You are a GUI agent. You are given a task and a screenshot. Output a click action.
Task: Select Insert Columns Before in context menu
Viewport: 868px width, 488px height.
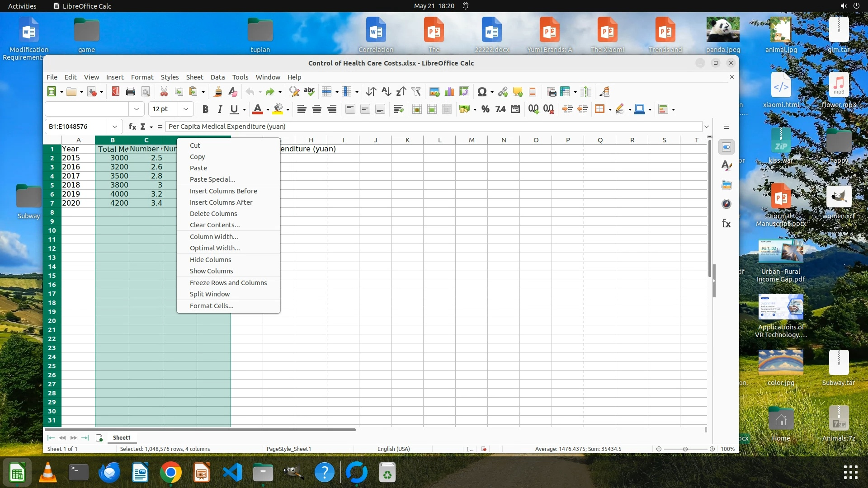click(x=223, y=191)
